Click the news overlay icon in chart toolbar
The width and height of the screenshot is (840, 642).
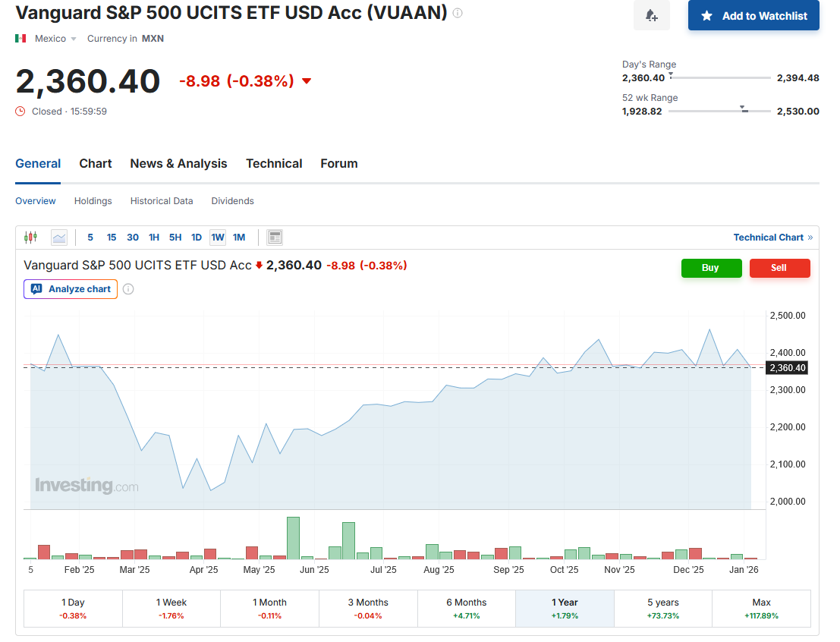tap(275, 237)
